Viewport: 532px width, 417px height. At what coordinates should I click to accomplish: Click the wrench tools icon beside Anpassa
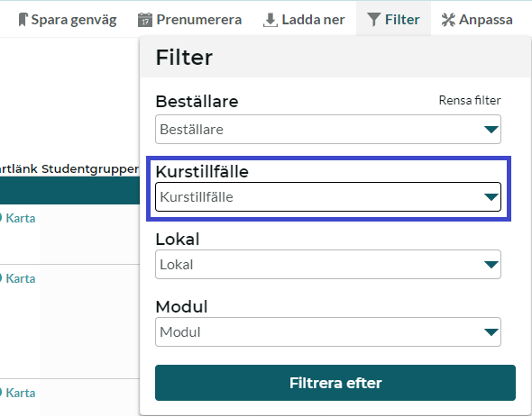pos(448,20)
